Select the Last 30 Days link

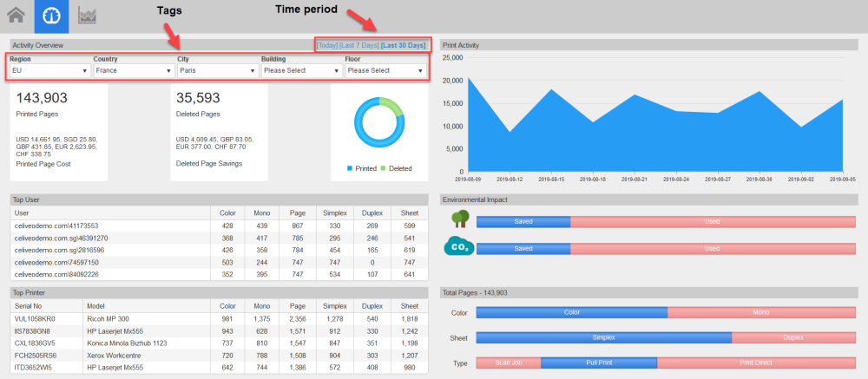[x=404, y=45]
